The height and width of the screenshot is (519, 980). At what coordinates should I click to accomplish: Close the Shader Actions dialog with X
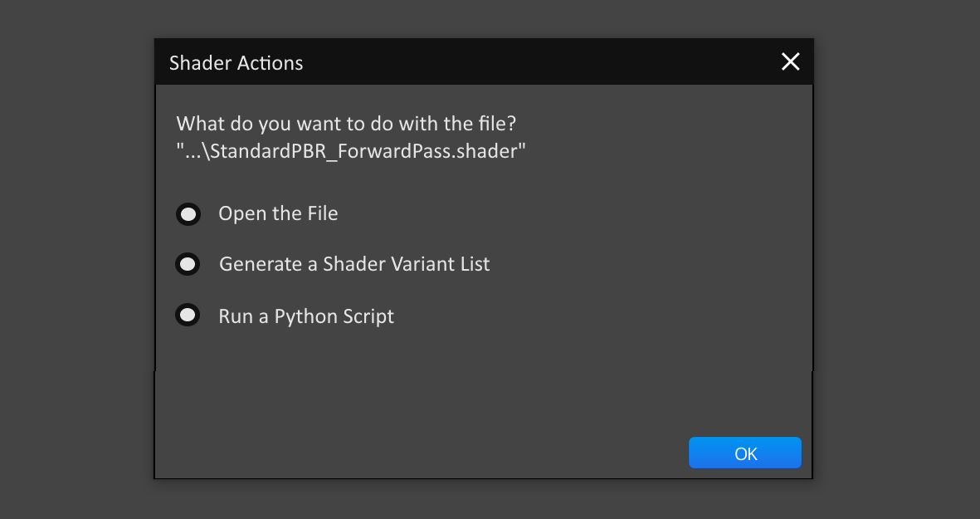pyautogui.click(x=791, y=61)
